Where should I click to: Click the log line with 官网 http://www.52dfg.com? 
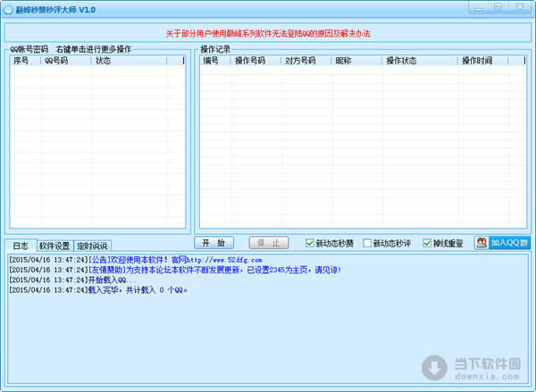(136, 260)
